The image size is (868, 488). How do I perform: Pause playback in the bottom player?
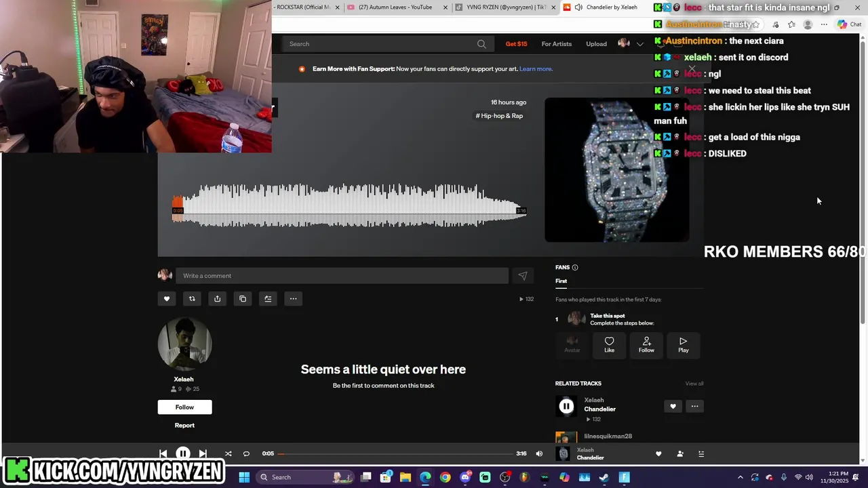pyautogui.click(x=183, y=453)
